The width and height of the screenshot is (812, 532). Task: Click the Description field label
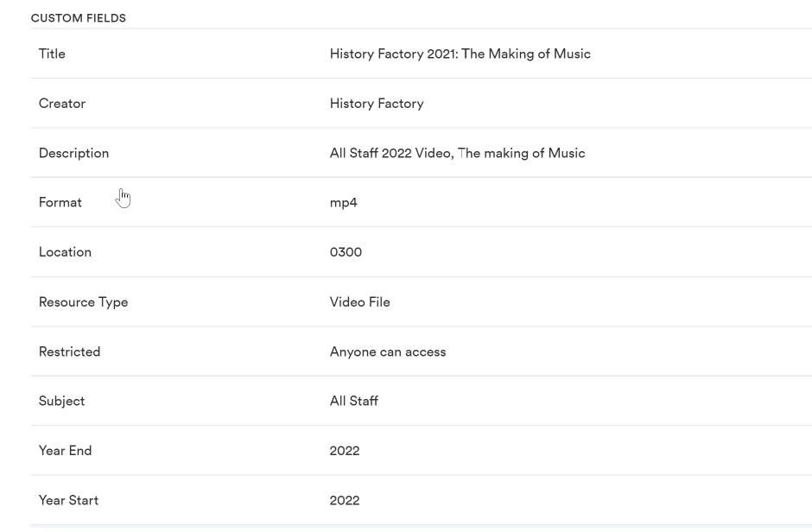coord(73,153)
